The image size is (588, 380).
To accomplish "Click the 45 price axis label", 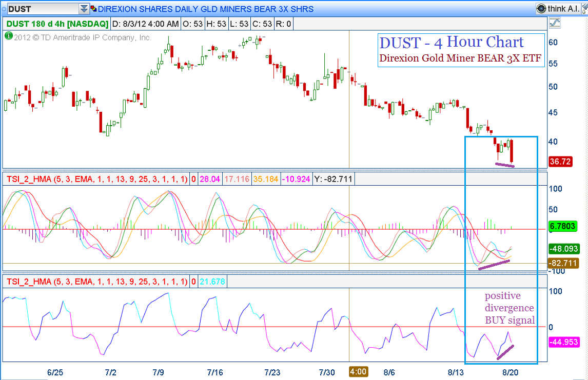I will coord(553,112).
